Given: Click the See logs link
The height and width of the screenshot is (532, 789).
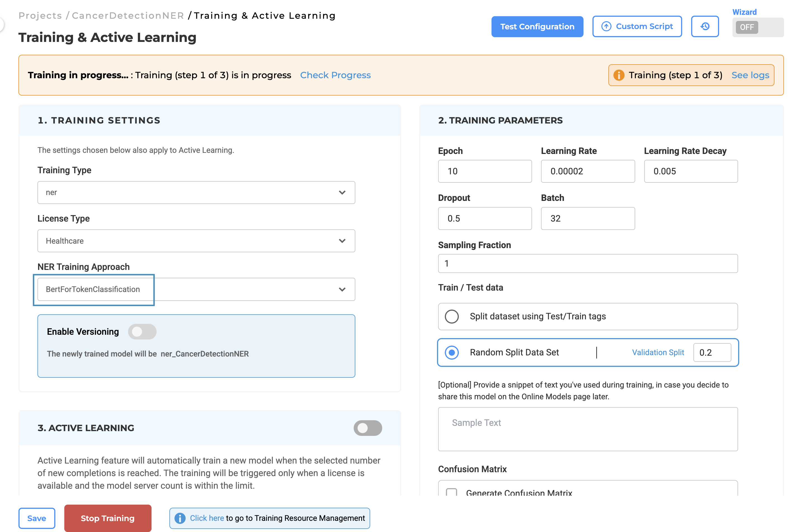Looking at the screenshot, I should pos(750,75).
